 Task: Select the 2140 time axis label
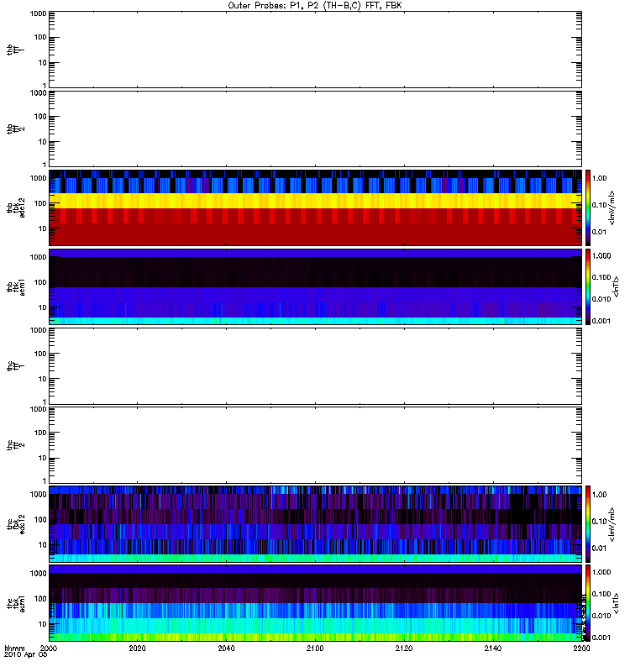[493, 648]
